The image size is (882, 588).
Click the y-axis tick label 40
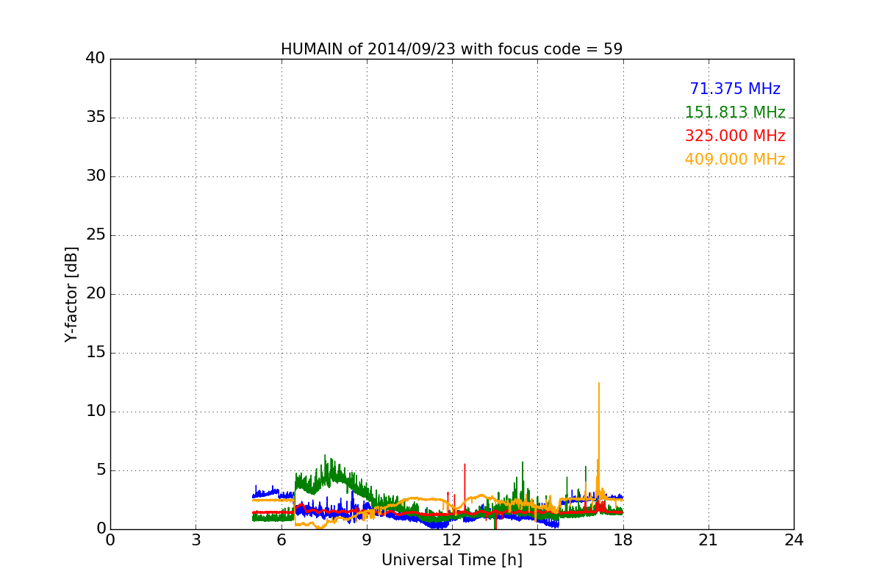[96, 59]
